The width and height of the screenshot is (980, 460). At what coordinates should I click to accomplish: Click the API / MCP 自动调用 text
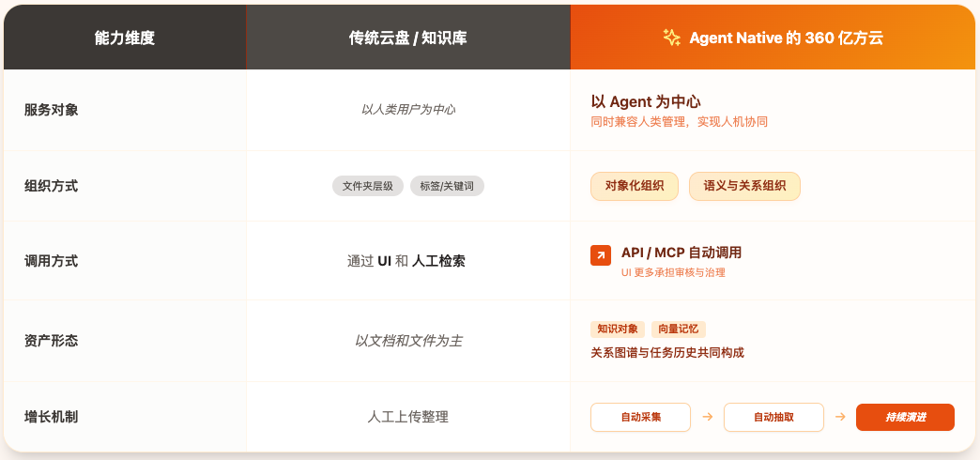click(x=681, y=253)
